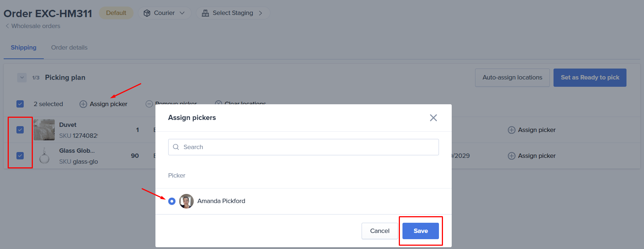
Task: Save the picker assignment
Action: click(420, 231)
